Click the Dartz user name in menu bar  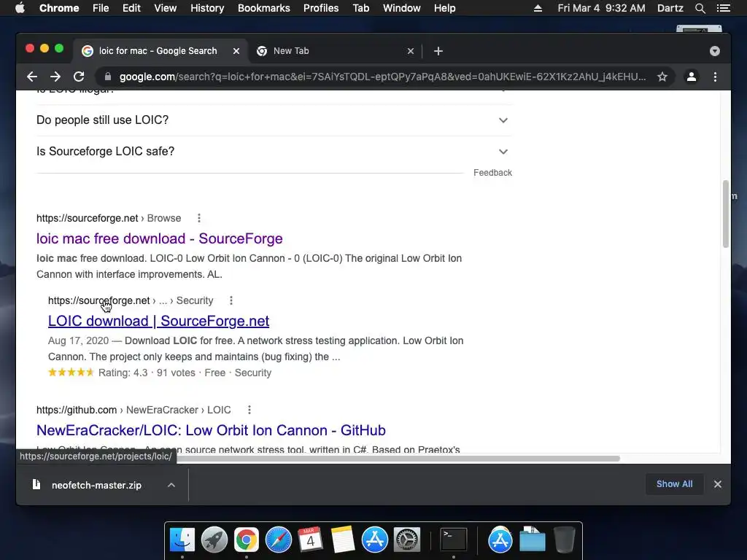[x=670, y=8]
